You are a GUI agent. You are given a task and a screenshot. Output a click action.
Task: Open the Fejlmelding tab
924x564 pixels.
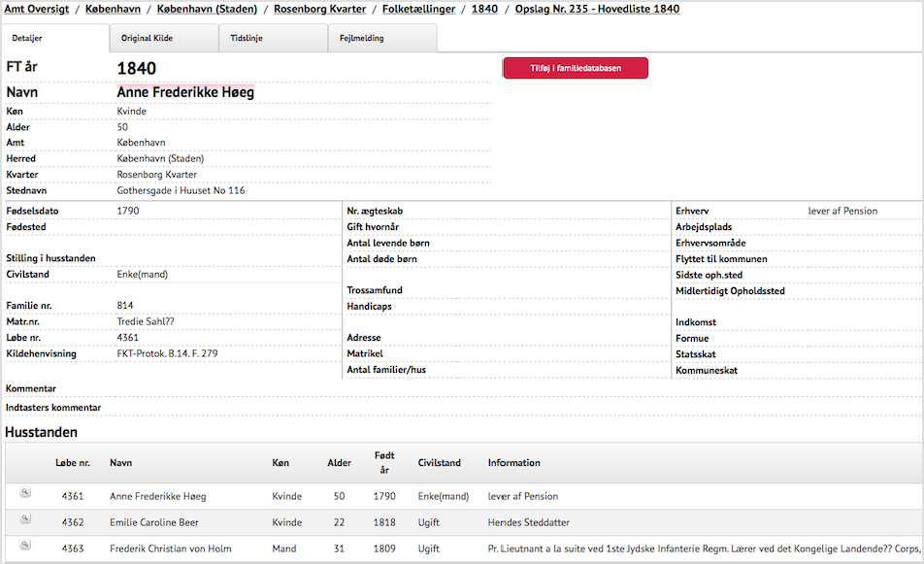coord(361,39)
